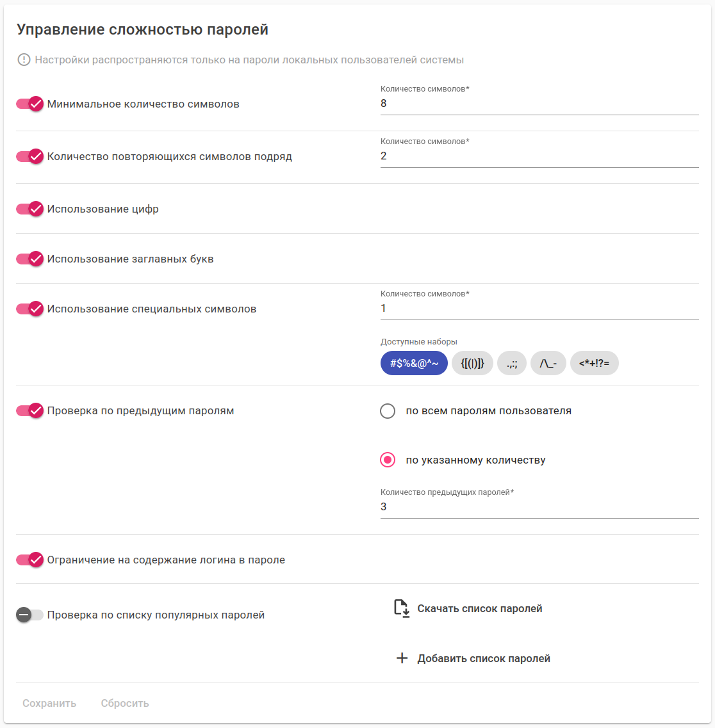Focus the previous passwords count field

pyautogui.click(x=538, y=506)
